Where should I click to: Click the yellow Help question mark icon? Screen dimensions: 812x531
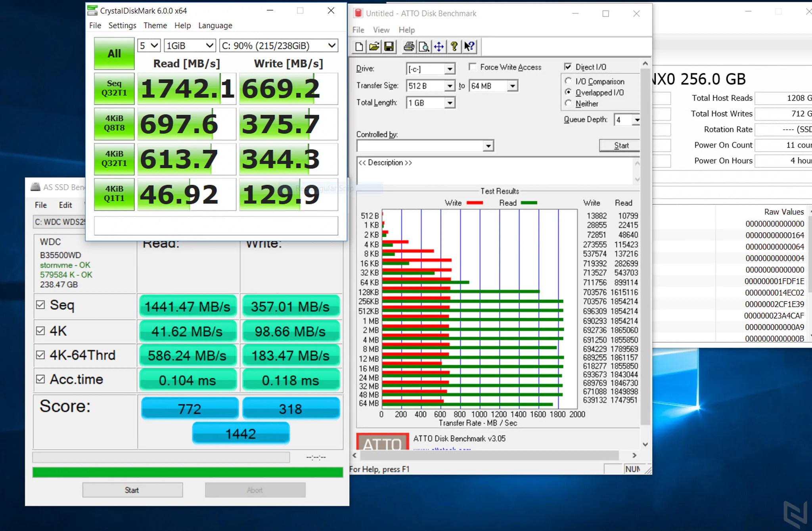click(454, 47)
